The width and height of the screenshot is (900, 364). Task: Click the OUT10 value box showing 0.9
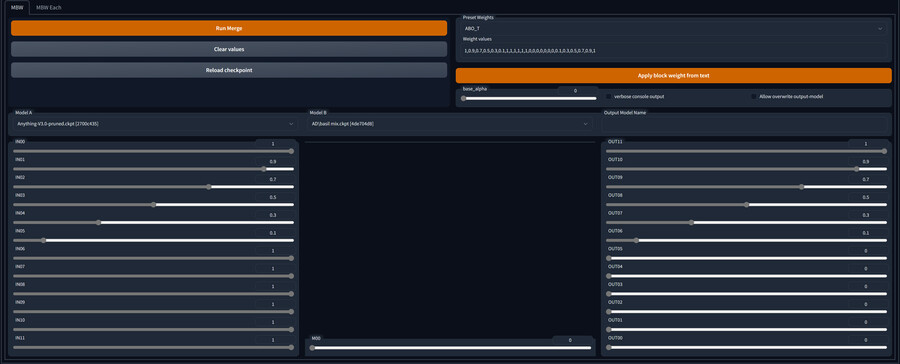[x=866, y=161]
